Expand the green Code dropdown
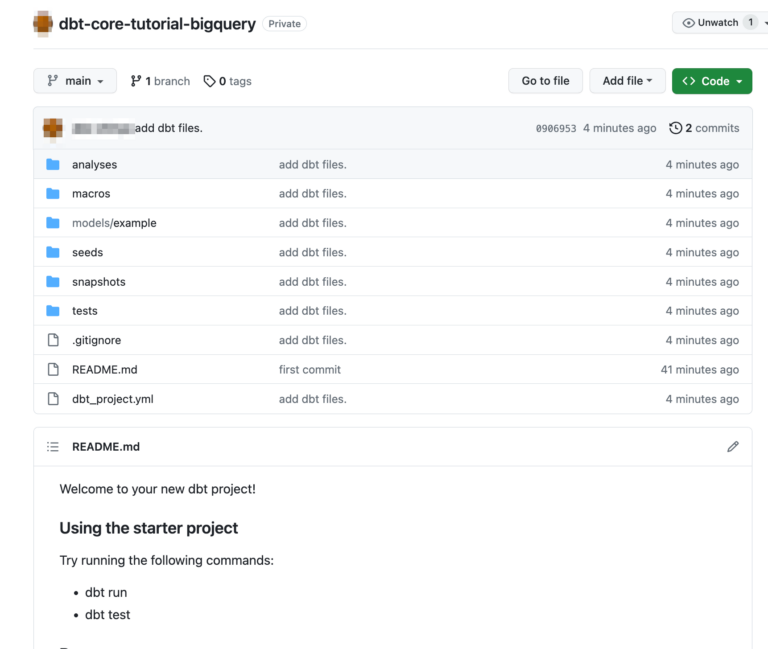Image resolution: width=768 pixels, height=649 pixels. click(x=711, y=81)
